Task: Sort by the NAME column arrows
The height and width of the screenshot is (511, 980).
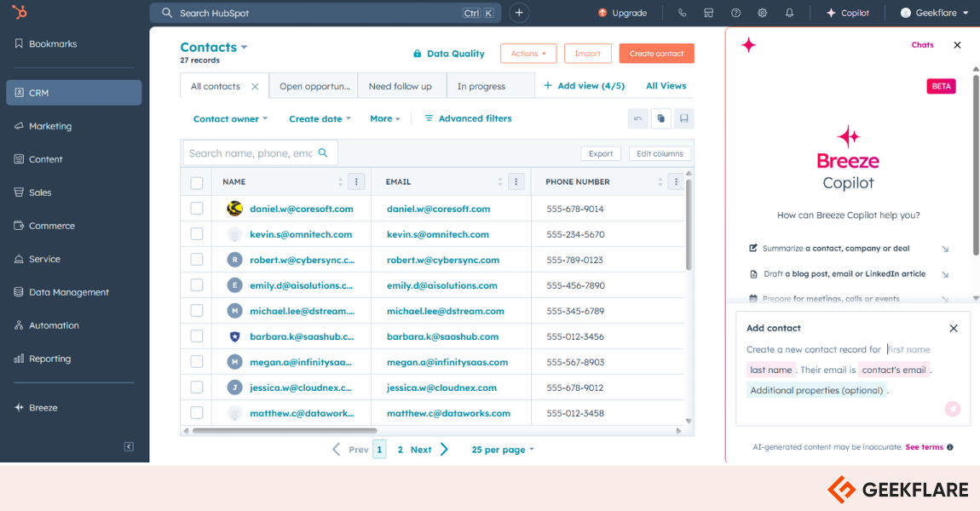Action: pyautogui.click(x=341, y=181)
